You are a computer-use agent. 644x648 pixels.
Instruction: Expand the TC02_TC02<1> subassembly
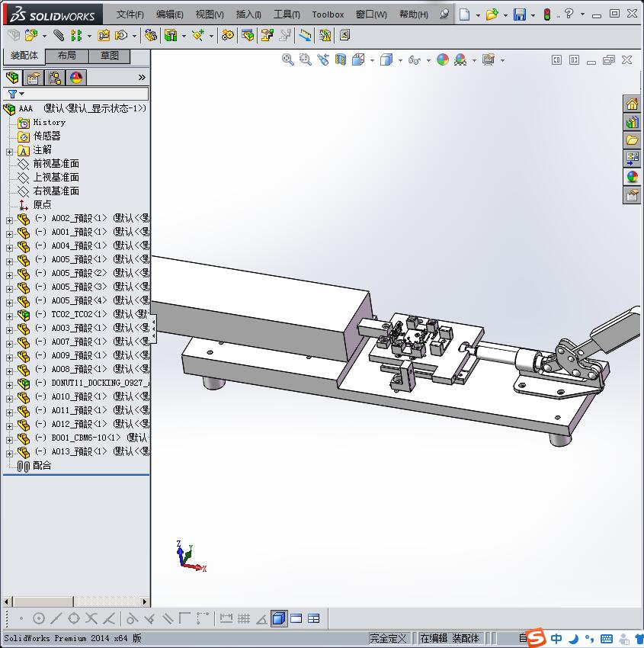click(9, 316)
